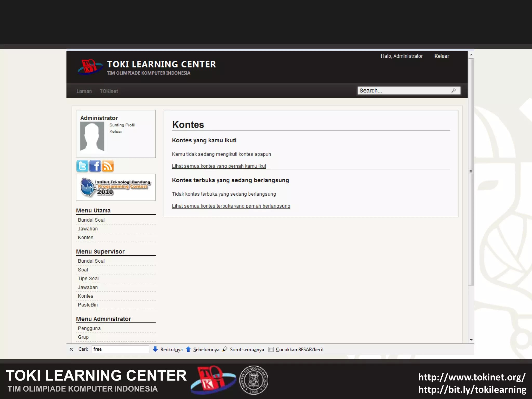This screenshot has width=532, height=399.
Task: Open the RSS feed icon
Action: coord(108,166)
